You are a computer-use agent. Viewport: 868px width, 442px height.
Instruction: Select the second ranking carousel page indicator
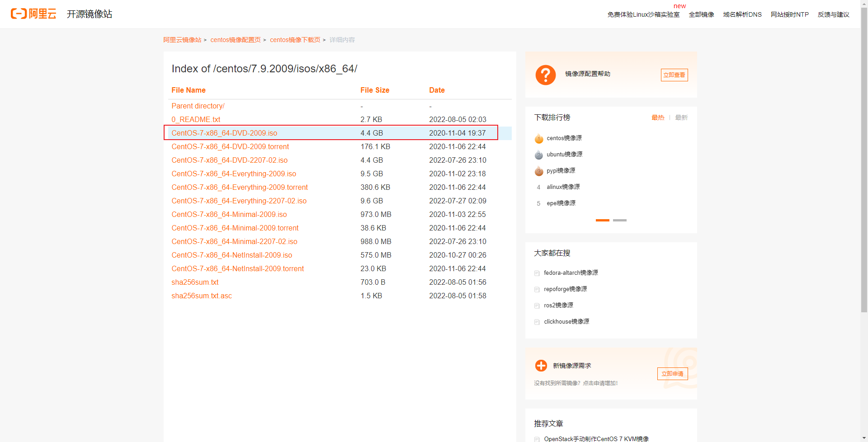[620, 220]
